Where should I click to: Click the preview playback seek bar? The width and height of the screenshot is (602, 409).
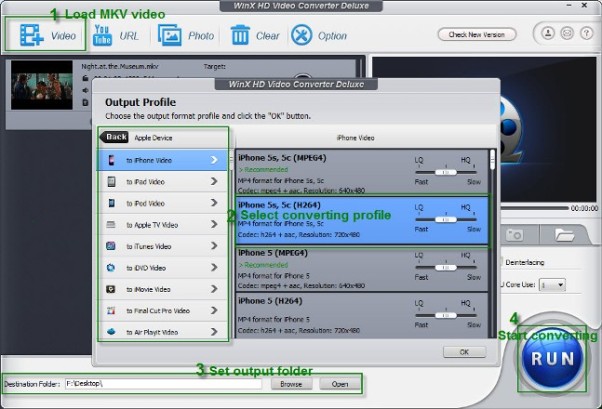[x=534, y=208]
